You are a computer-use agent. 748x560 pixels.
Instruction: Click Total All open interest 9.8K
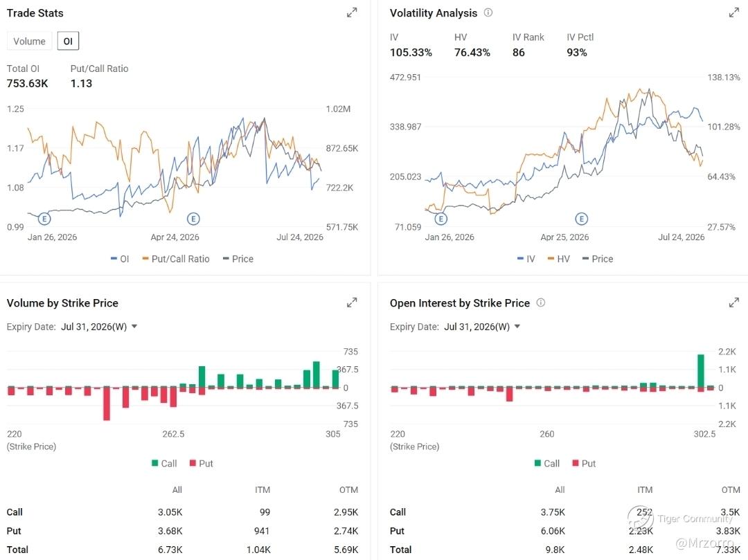tap(555, 550)
